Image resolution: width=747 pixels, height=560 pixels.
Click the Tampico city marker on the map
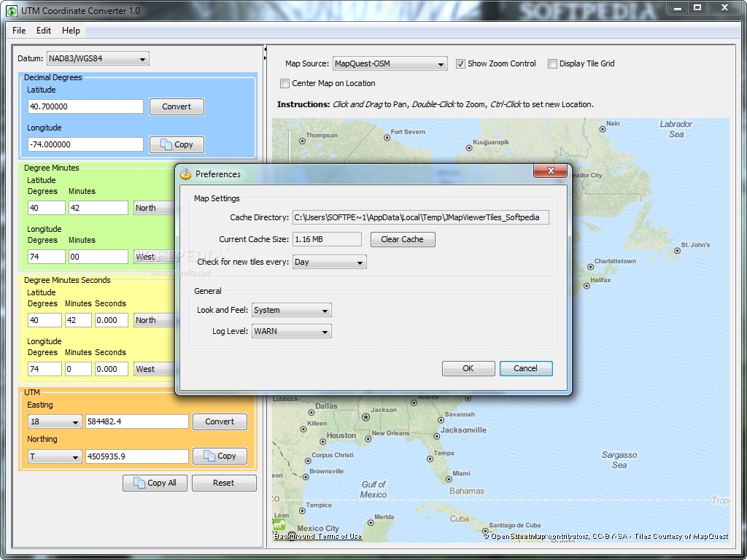[302, 511]
